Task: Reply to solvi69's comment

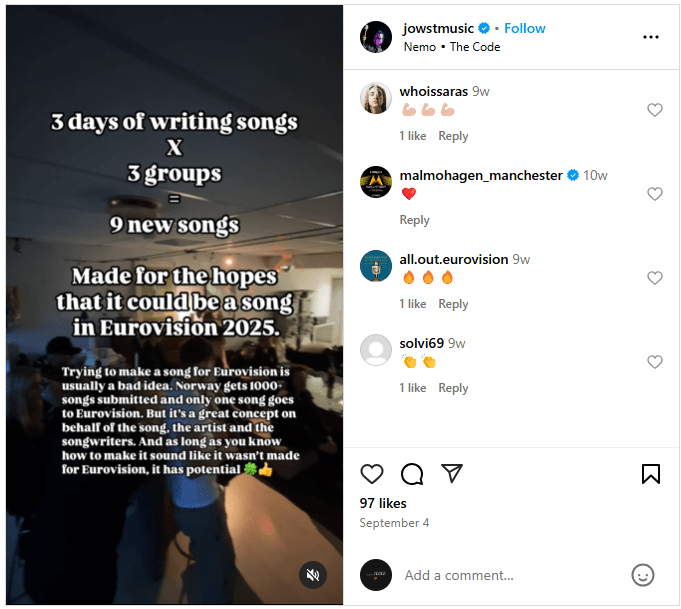Action: [x=453, y=388]
